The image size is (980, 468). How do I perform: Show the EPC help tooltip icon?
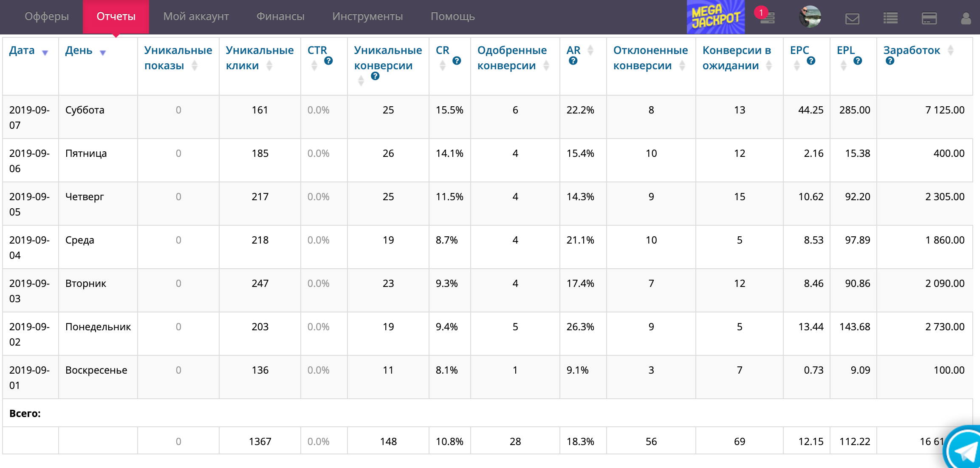coord(811,61)
